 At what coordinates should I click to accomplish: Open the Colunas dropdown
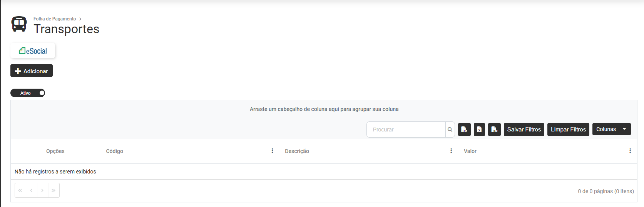pos(611,129)
